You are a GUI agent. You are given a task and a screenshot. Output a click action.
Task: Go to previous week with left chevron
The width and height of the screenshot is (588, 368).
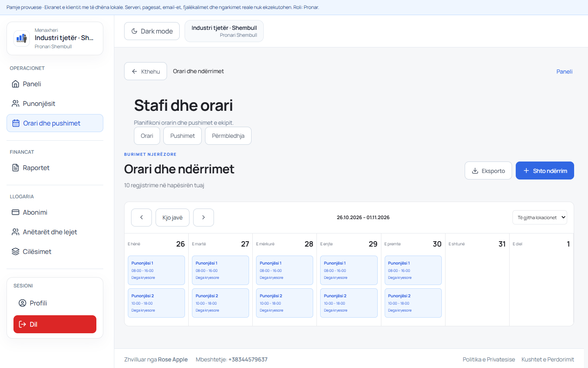[141, 218]
